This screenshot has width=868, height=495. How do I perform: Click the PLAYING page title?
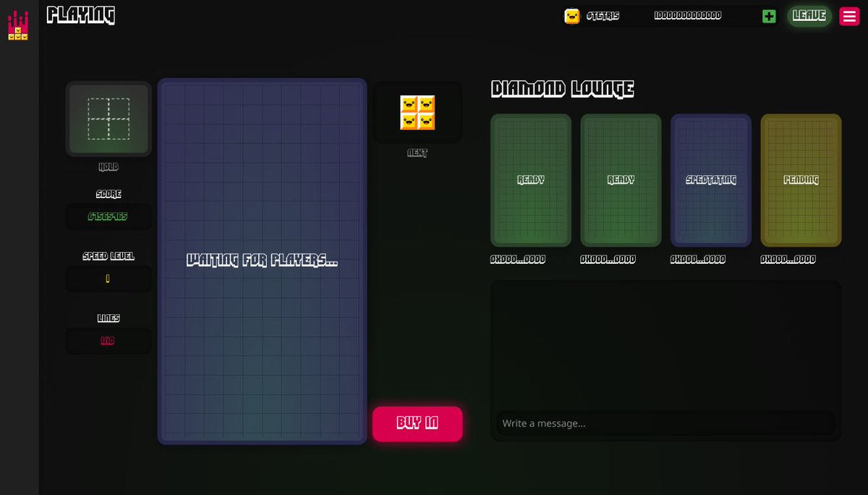click(x=81, y=15)
